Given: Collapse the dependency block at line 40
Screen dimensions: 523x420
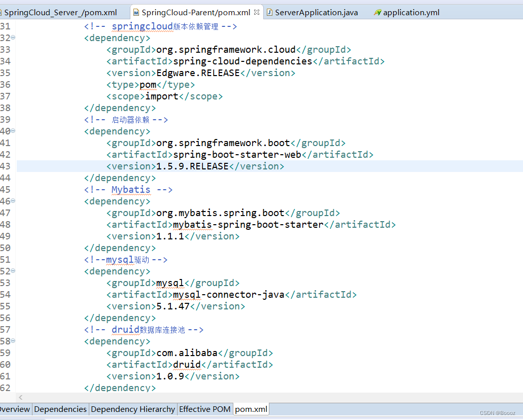Looking at the screenshot, I should pyautogui.click(x=13, y=131).
